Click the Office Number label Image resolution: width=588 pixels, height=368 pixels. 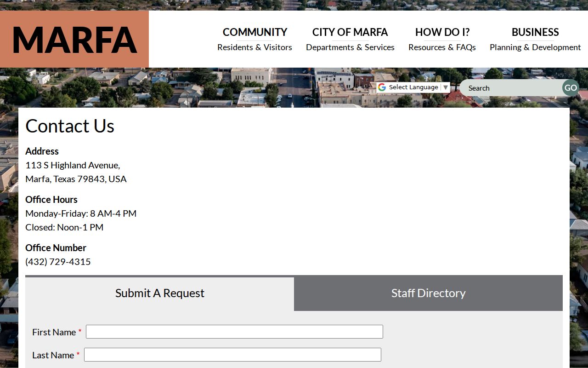pyautogui.click(x=56, y=248)
